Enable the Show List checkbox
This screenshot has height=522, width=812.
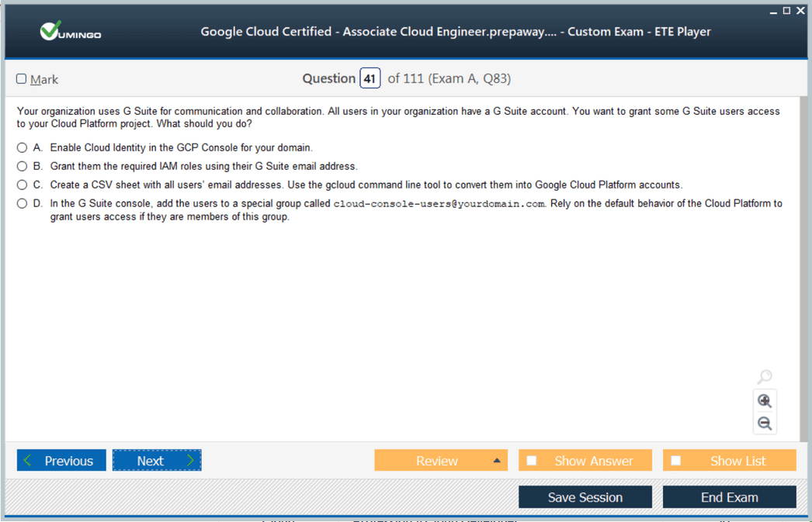click(676, 461)
